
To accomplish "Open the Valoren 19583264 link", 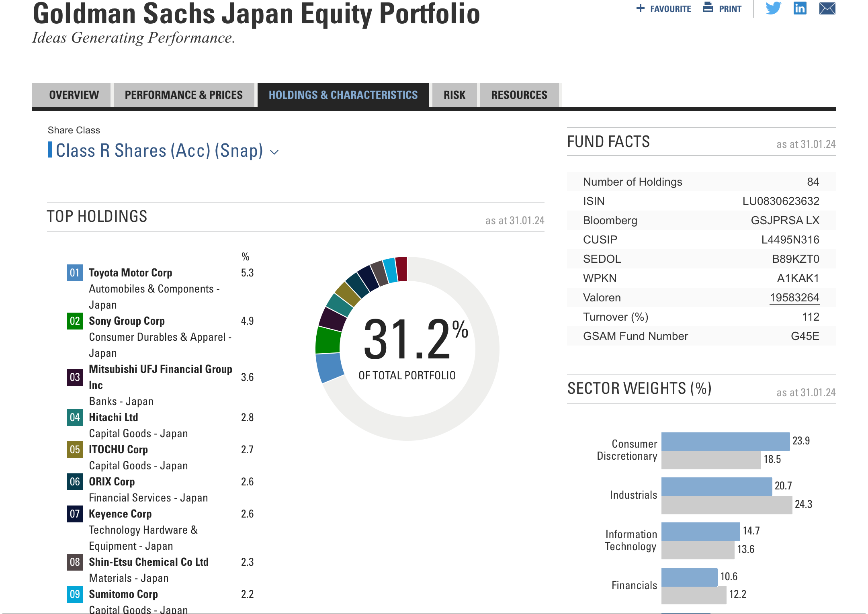I will pos(794,298).
